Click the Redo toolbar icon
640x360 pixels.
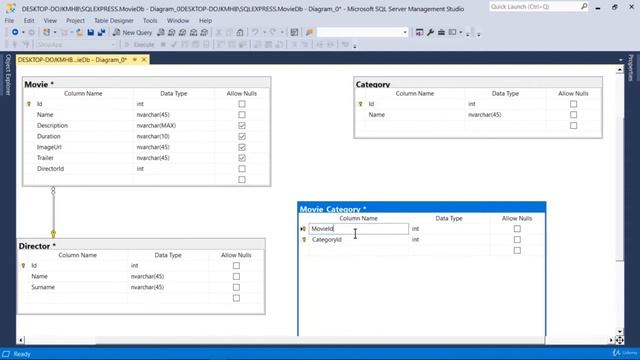tap(273, 32)
